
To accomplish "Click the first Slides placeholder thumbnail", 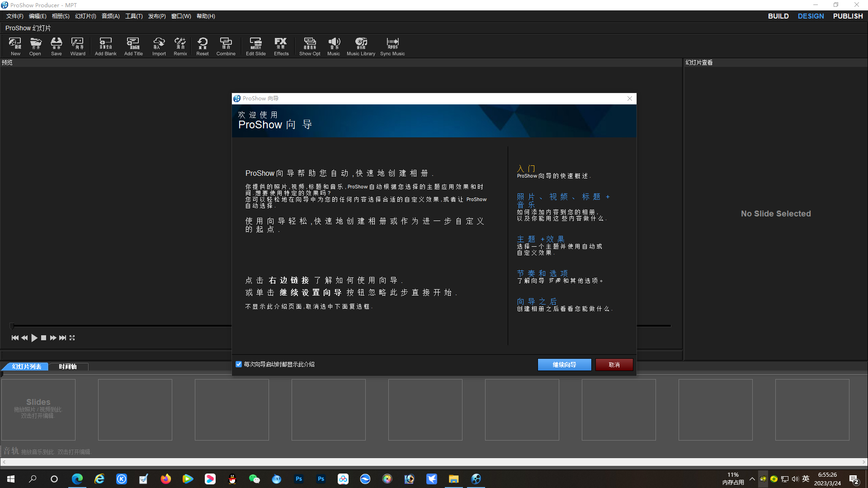I will (x=38, y=409).
